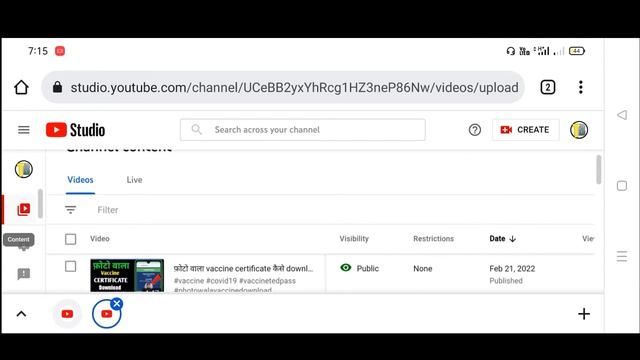640x360 pixels.
Task: Click the Video column header
Action: tap(100, 239)
